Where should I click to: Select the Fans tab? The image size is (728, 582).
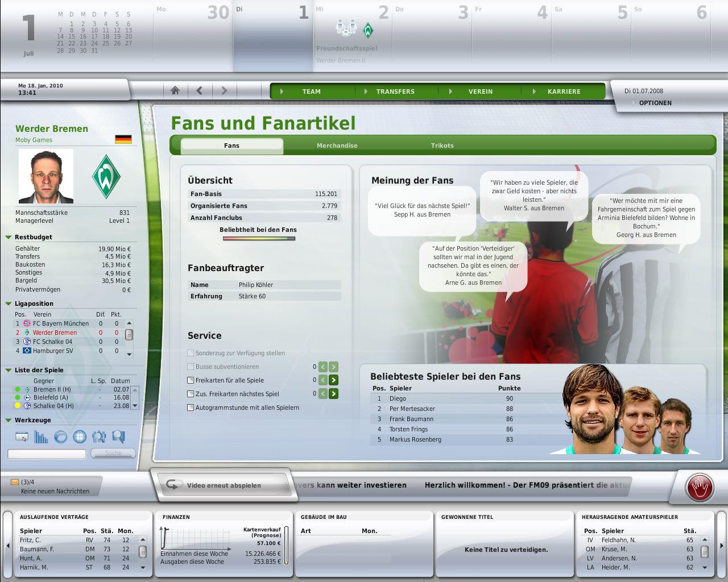pos(231,145)
